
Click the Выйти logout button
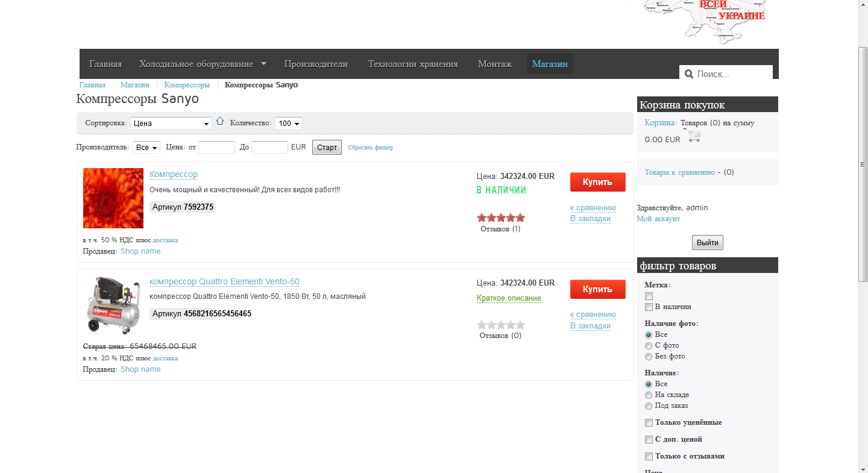click(707, 242)
